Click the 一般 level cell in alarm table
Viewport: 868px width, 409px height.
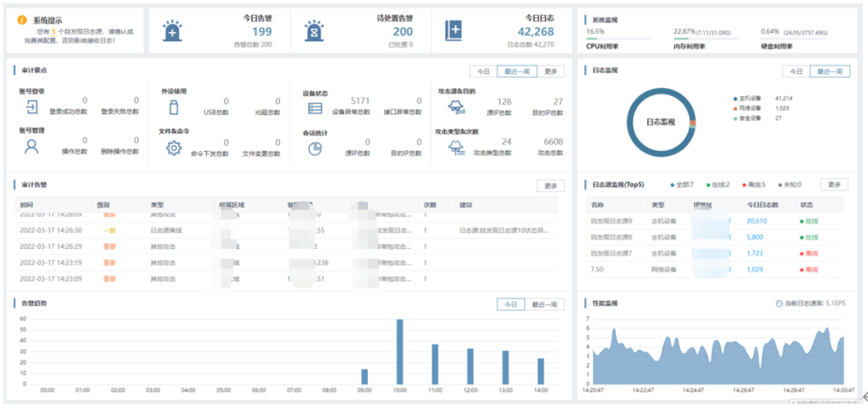109,231
